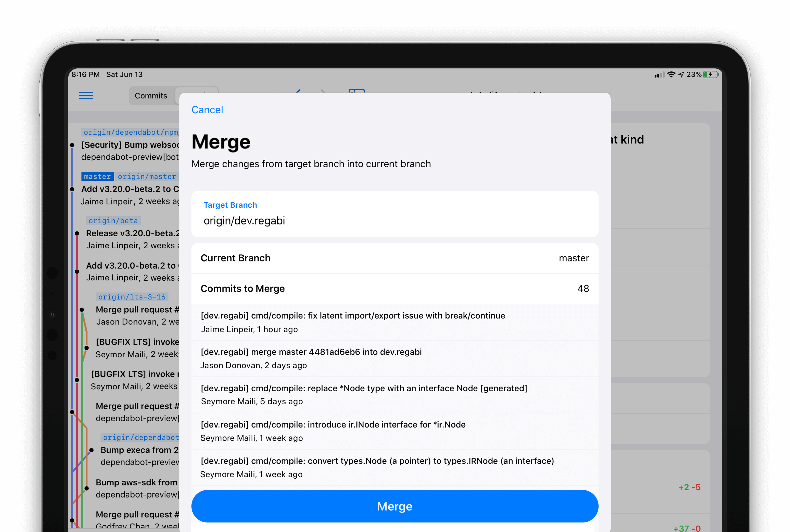This screenshot has height=532, width=790.
Task: Open the 'introduce ir.INode interface' commit
Action: (x=395, y=431)
